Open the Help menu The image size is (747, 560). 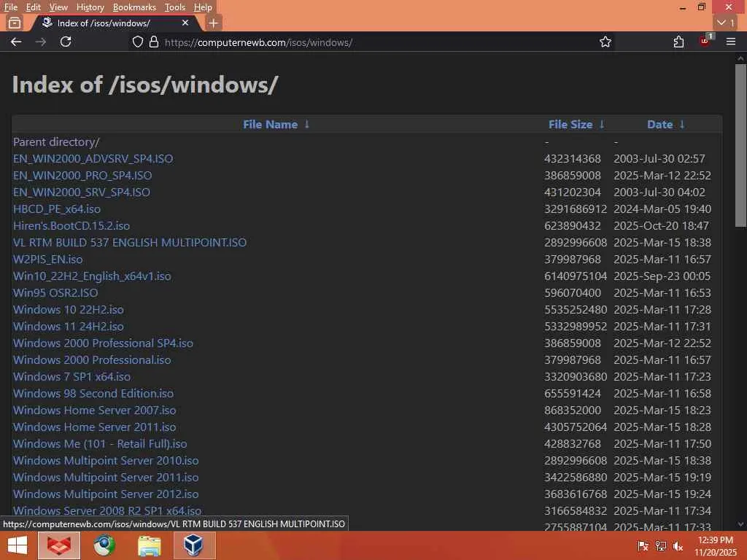coord(203,7)
